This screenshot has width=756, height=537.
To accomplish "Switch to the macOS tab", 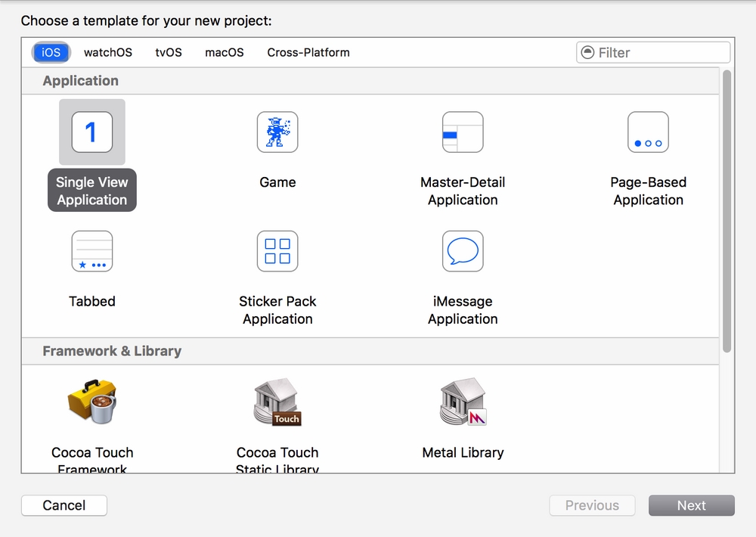I will pos(225,52).
